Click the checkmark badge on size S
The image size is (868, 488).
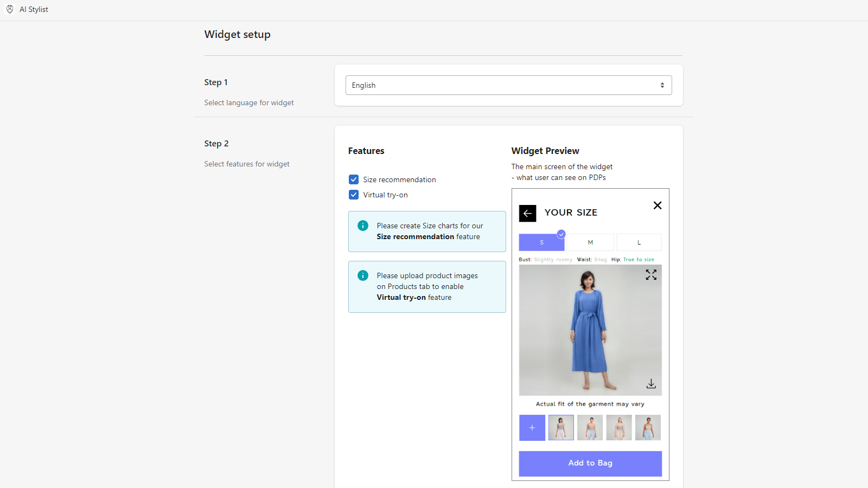tap(561, 234)
